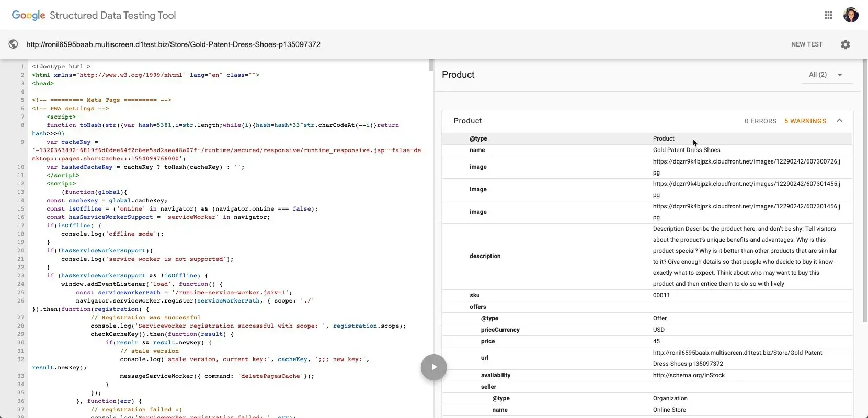868x418 pixels.
Task: Open the All (2) filter dropdown
Action: pos(826,75)
